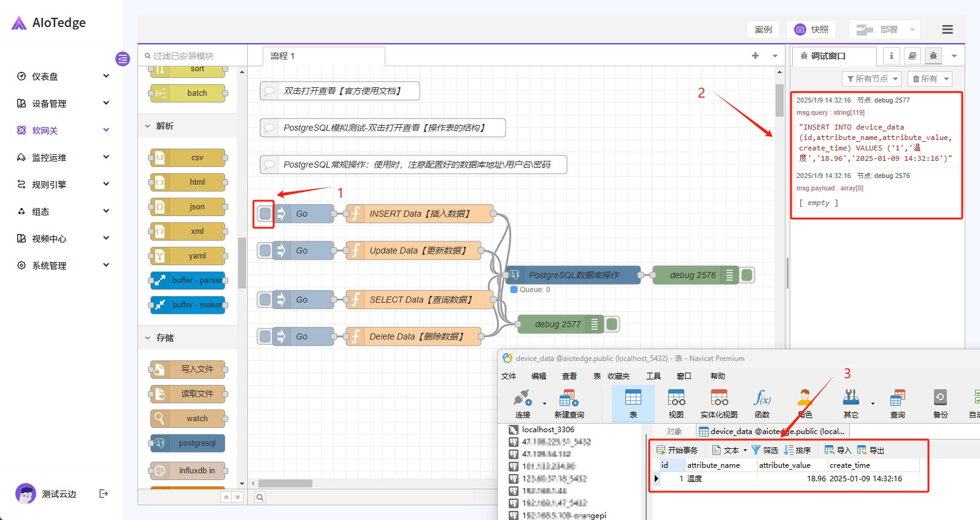Toggle the debug 2577 node output button
The width and height of the screenshot is (980, 520).
coord(612,324)
